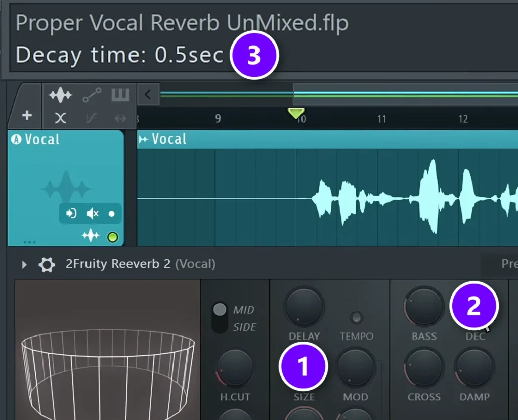Select the audio waveform mode icon
The width and height of the screenshot is (518, 420).
60,95
